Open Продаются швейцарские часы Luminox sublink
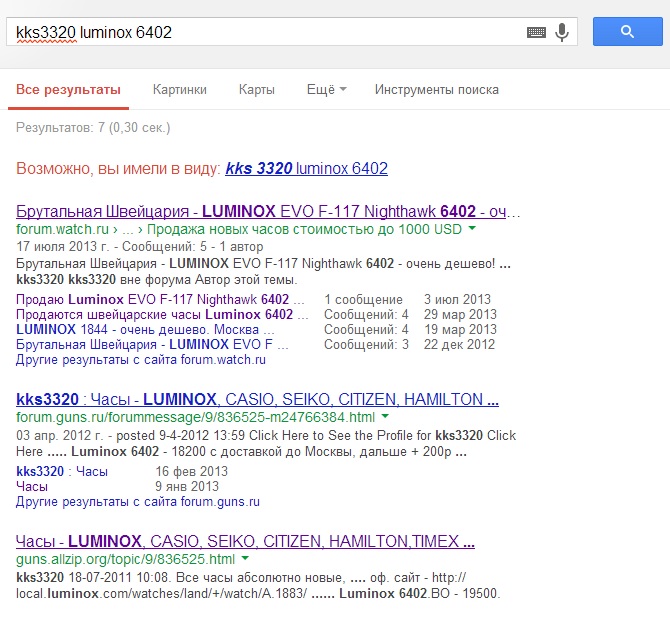 click(155, 315)
